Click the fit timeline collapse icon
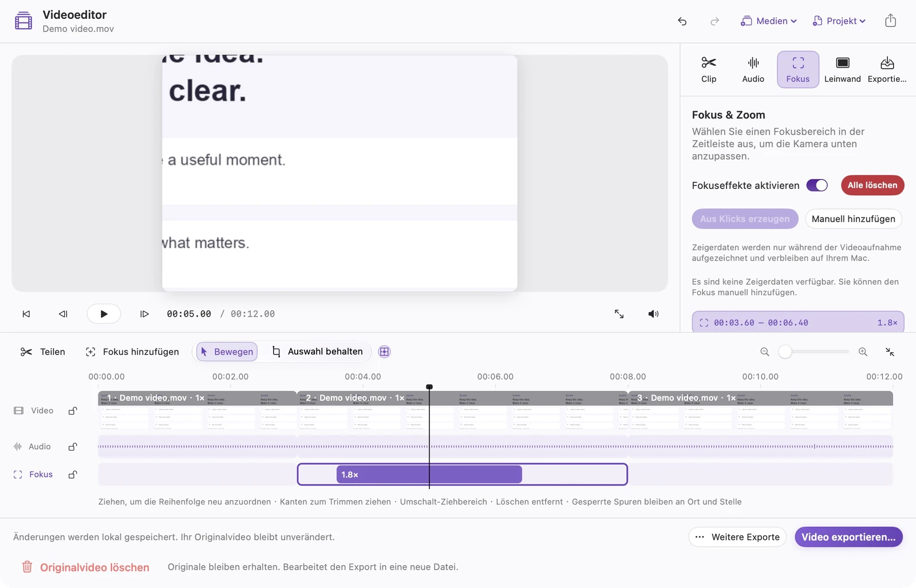 pyautogui.click(x=890, y=352)
